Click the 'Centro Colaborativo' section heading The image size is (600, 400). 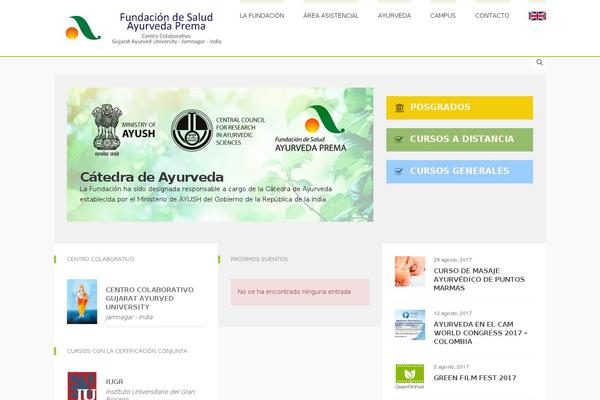point(100,260)
